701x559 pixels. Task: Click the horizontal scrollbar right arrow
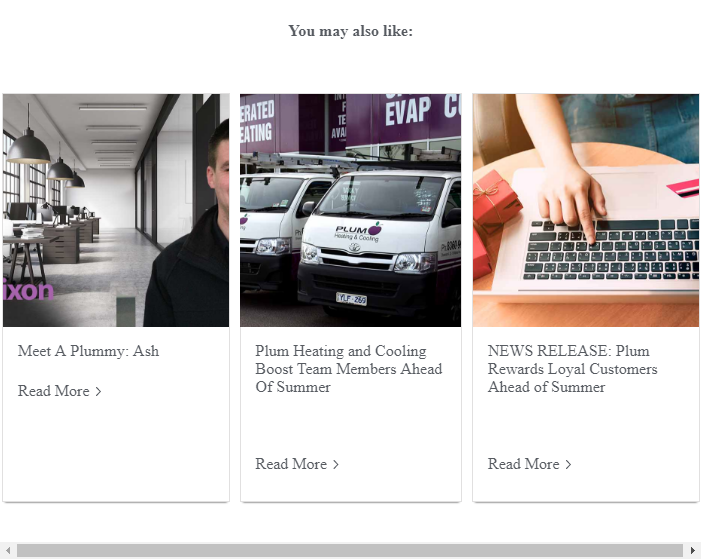point(693,551)
